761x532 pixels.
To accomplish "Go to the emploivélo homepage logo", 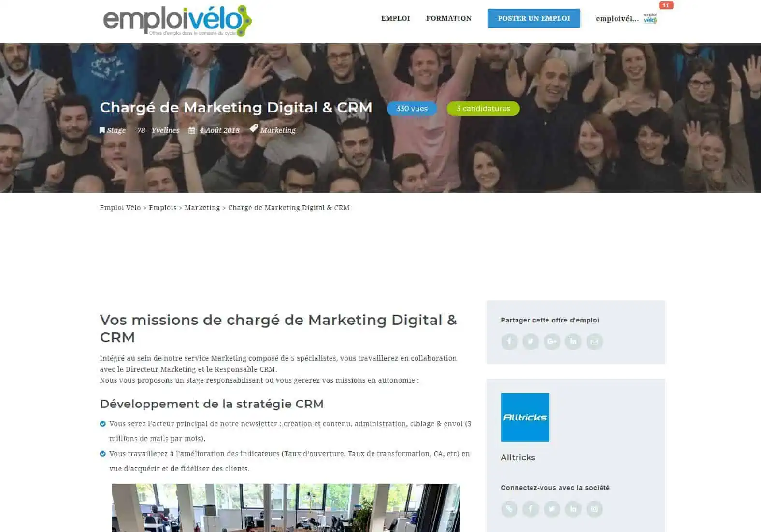I will (177, 21).
